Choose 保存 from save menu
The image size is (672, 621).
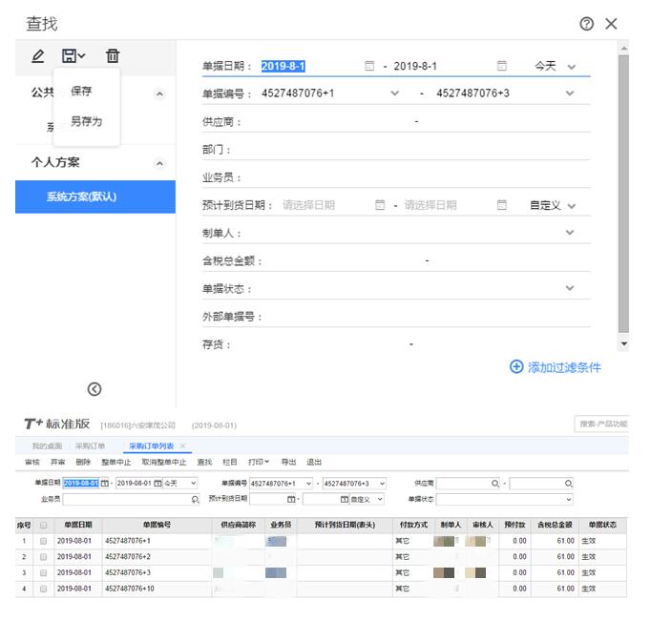click(x=81, y=91)
